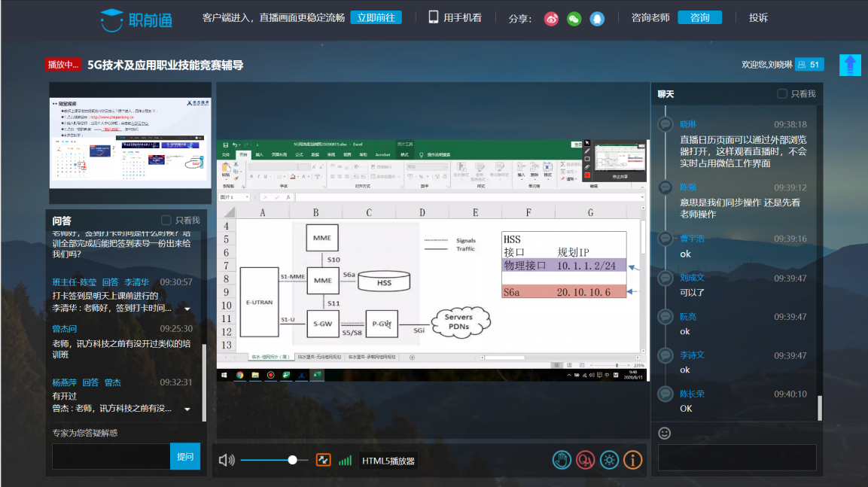Switch to the 投诉 menu item
The width and height of the screenshot is (868, 487).
(758, 17)
